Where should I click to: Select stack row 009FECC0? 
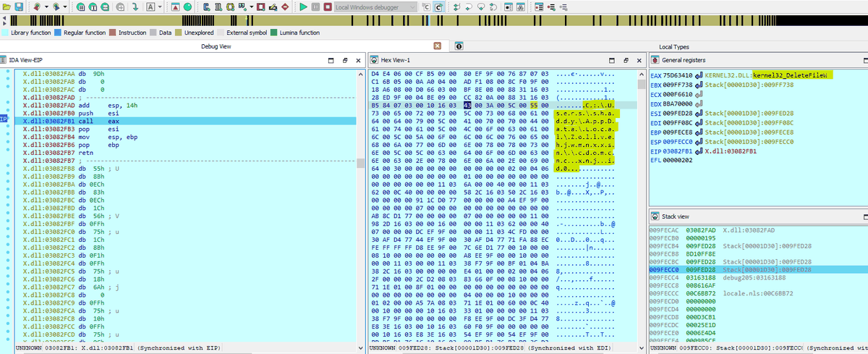pos(758,269)
